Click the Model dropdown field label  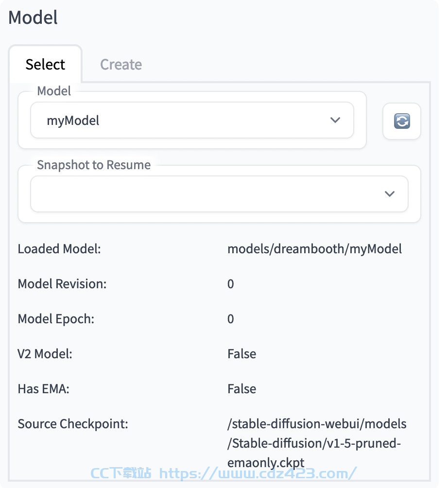pos(54,91)
